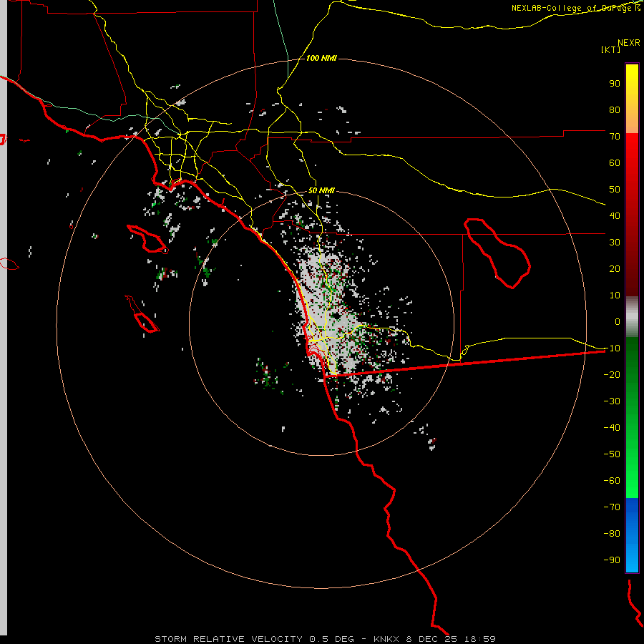Click the gray zero-velocity segment of color bar

632,317
